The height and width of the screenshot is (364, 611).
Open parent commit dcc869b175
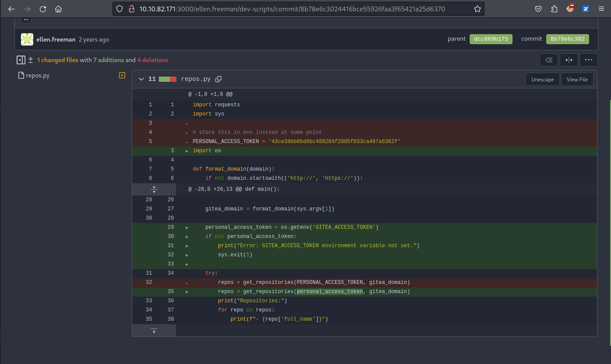click(491, 39)
